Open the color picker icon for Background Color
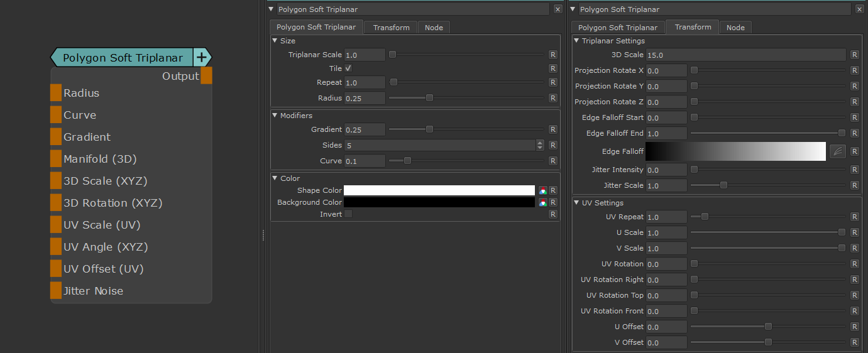Image resolution: width=868 pixels, height=353 pixels. [542, 202]
